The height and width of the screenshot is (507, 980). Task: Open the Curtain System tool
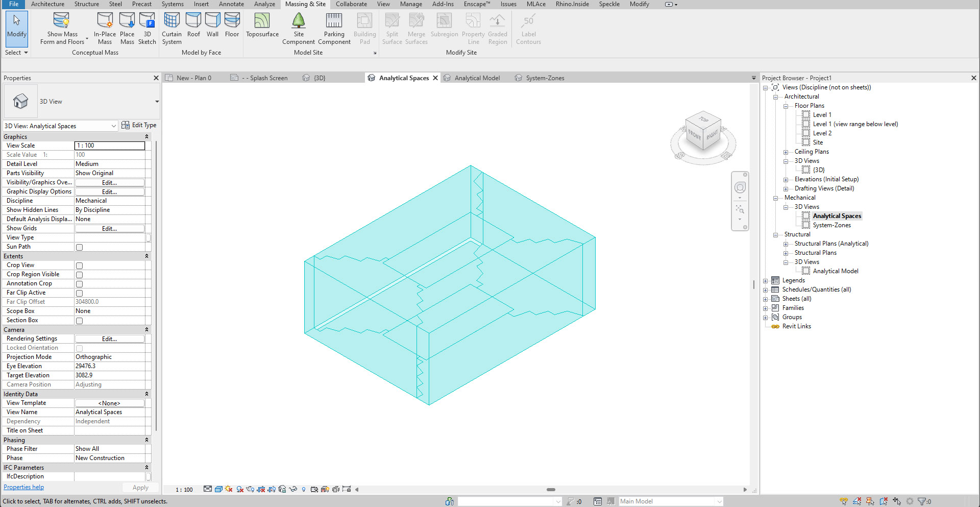pos(171,28)
